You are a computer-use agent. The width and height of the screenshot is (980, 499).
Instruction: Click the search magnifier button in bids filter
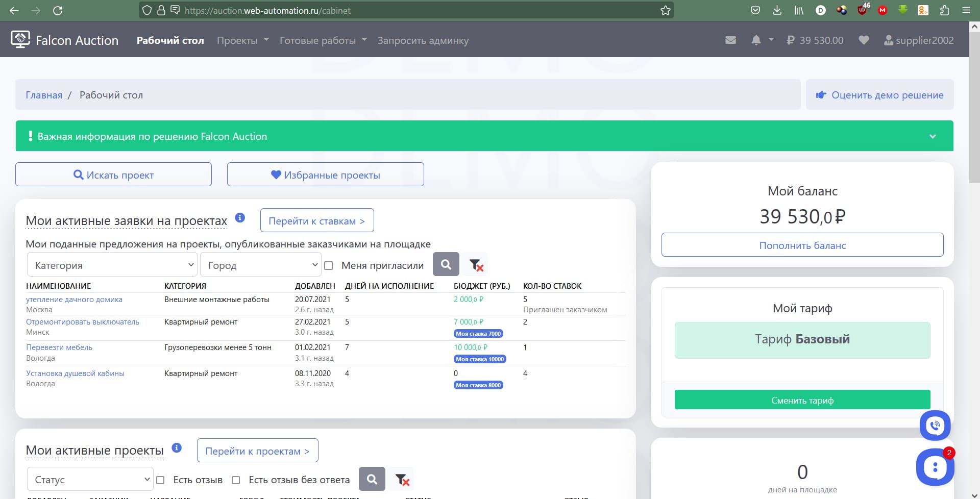click(x=446, y=265)
